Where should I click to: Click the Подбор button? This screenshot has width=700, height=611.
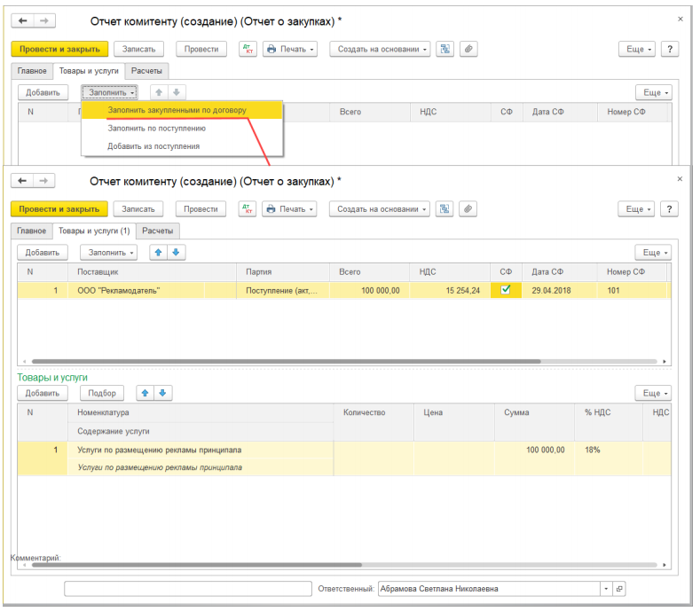tap(102, 393)
